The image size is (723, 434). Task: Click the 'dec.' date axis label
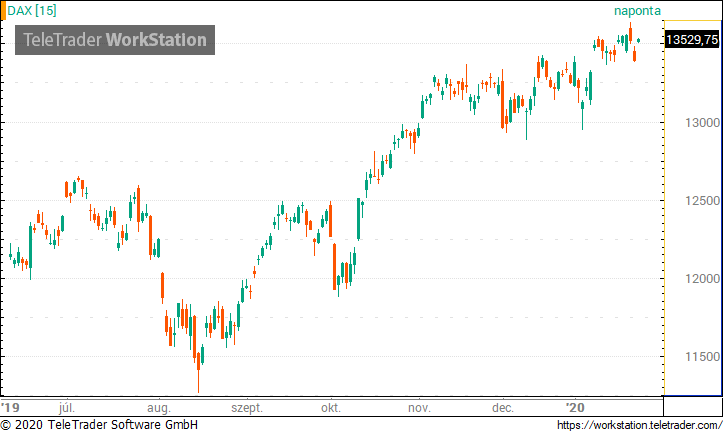503,408
